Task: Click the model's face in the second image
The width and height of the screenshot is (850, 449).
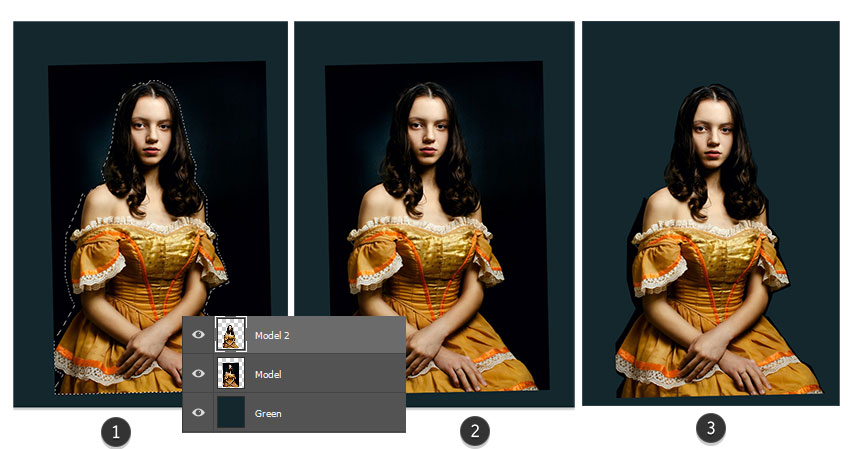Action: 424,135
